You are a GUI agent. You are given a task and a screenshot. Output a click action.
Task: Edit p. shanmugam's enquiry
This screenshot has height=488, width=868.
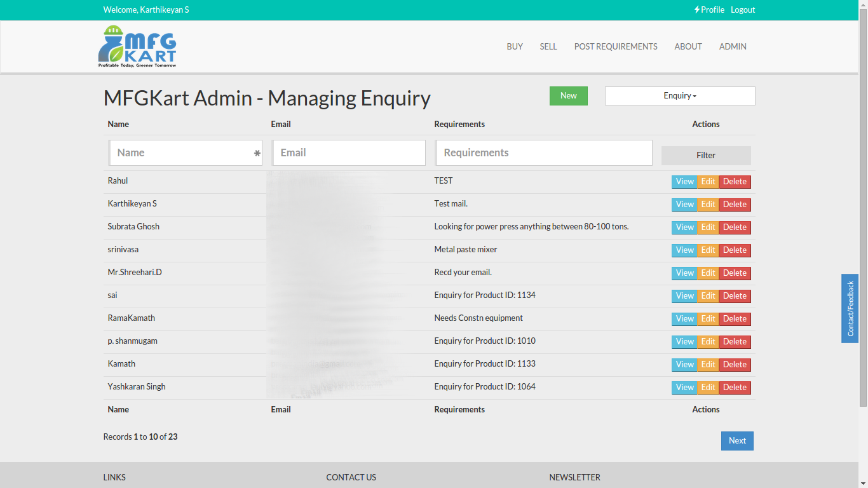tap(708, 342)
